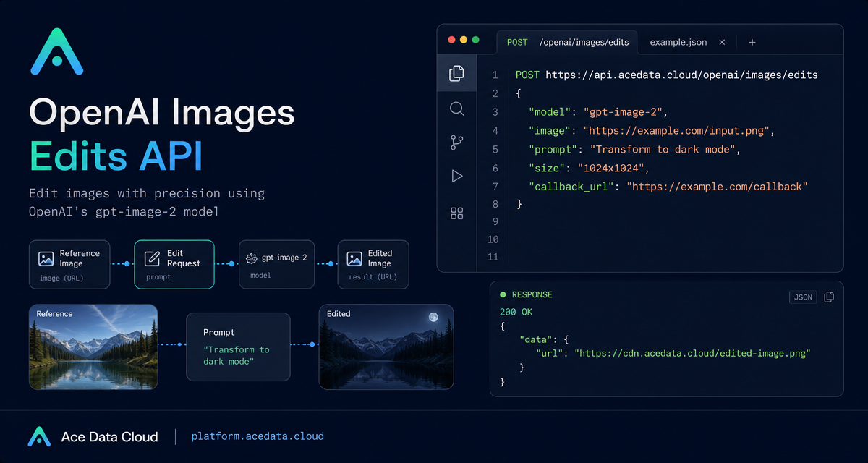Click the JSON badge in Response panel
868x463 pixels.
[803, 297]
